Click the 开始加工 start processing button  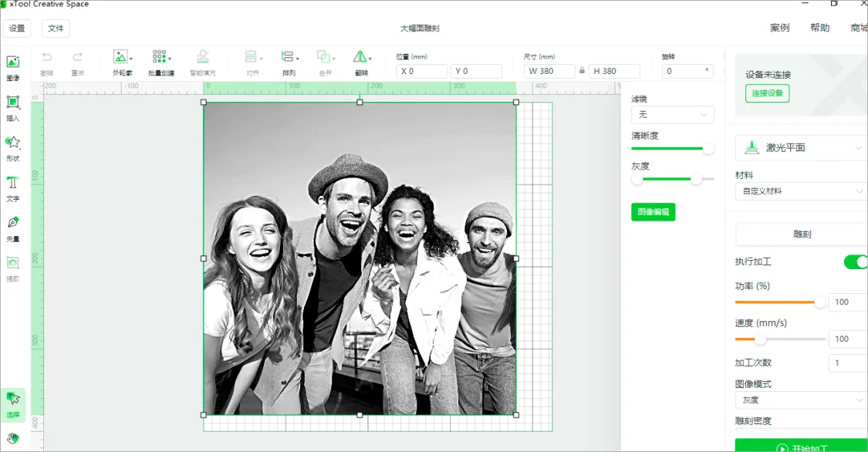coord(802,447)
